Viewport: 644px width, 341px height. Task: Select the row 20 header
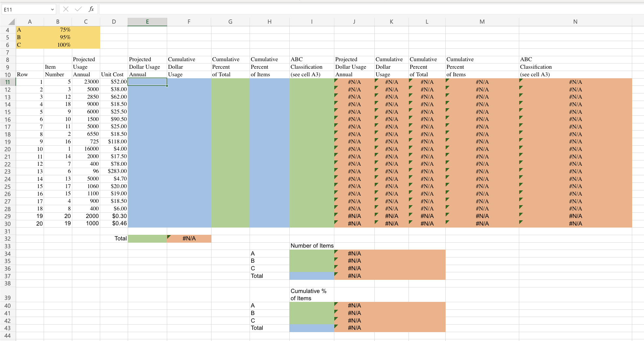coord(7,149)
